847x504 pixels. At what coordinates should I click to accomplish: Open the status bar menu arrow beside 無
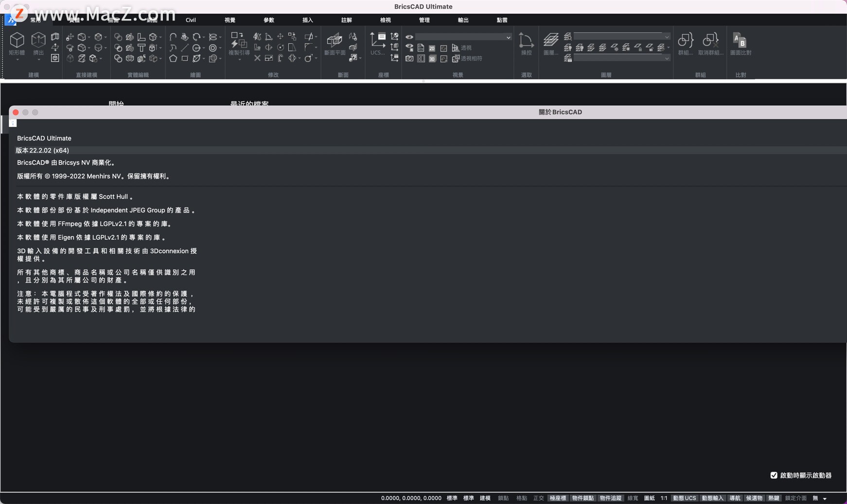[x=825, y=499]
